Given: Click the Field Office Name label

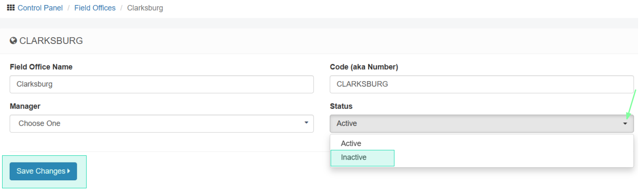Looking at the screenshot, I should pos(41,67).
